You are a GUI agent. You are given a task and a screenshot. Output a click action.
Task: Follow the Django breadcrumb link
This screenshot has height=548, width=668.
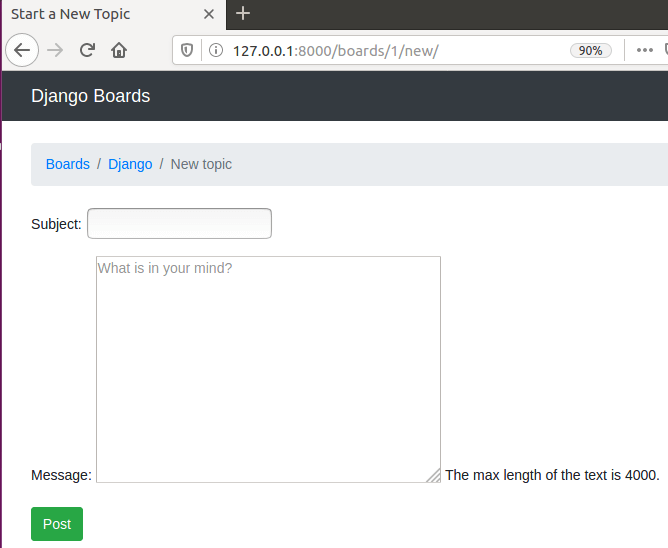(130, 164)
